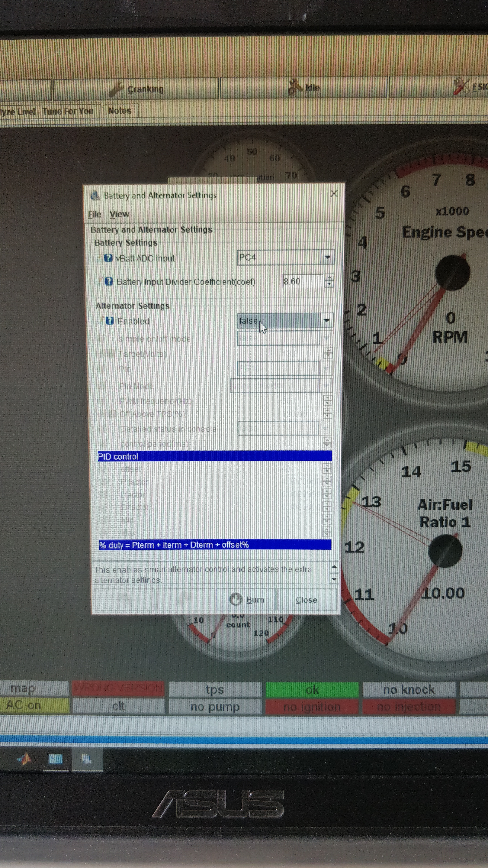Click the PID Max stepper

(327, 532)
